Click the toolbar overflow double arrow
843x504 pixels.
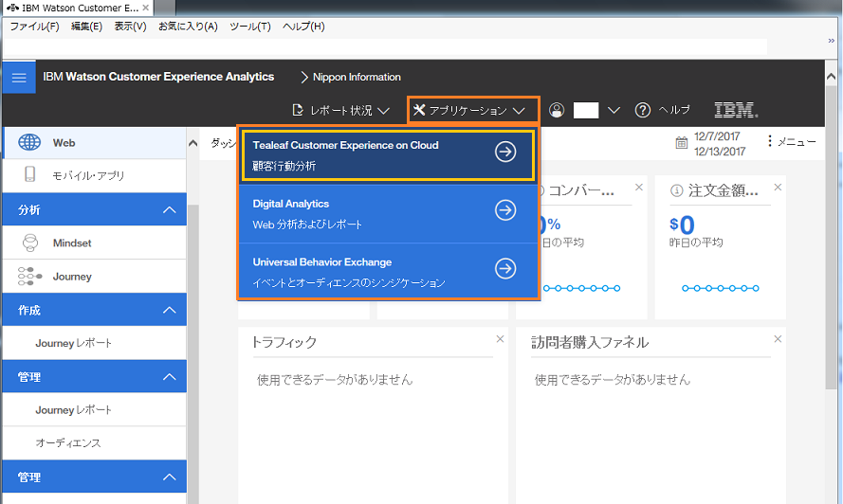[832, 41]
